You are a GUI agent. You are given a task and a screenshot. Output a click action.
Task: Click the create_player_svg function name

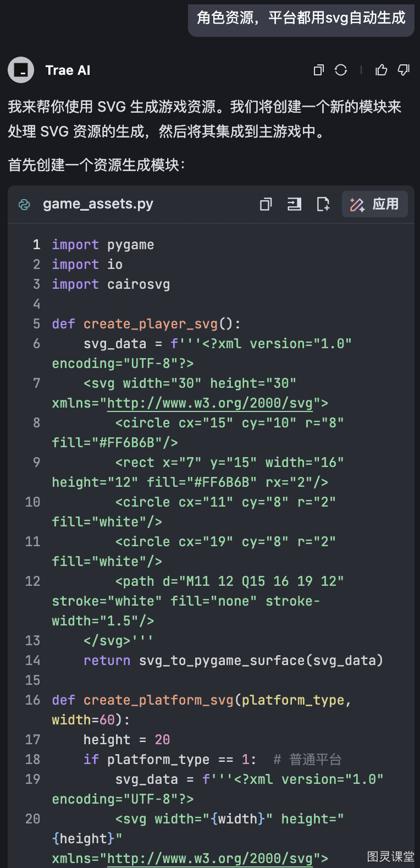(x=151, y=324)
